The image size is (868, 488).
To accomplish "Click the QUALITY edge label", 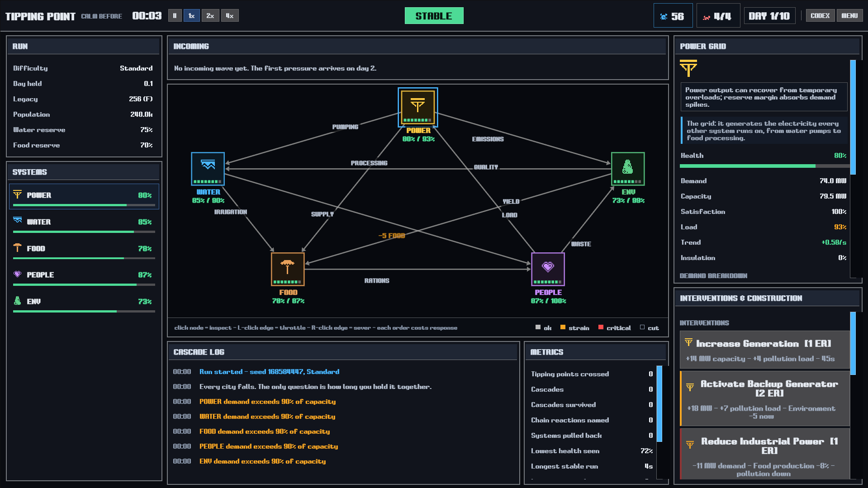I will pyautogui.click(x=486, y=167).
